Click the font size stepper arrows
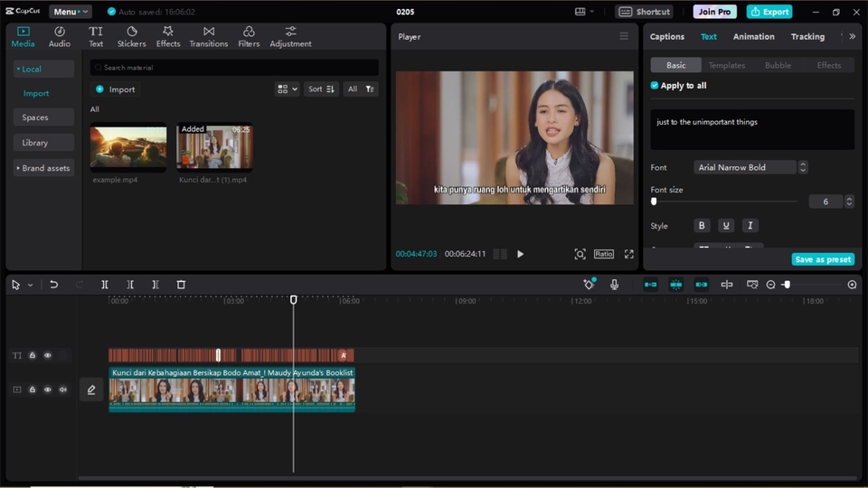The width and height of the screenshot is (868, 488). (x=849, y=202)
